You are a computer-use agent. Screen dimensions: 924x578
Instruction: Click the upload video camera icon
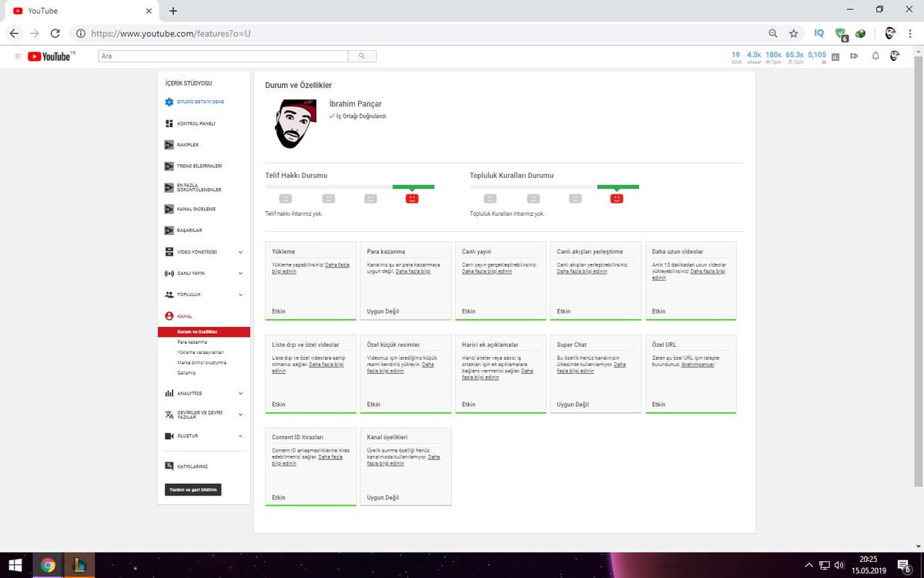pyautogui.click(x=854, y=56)
